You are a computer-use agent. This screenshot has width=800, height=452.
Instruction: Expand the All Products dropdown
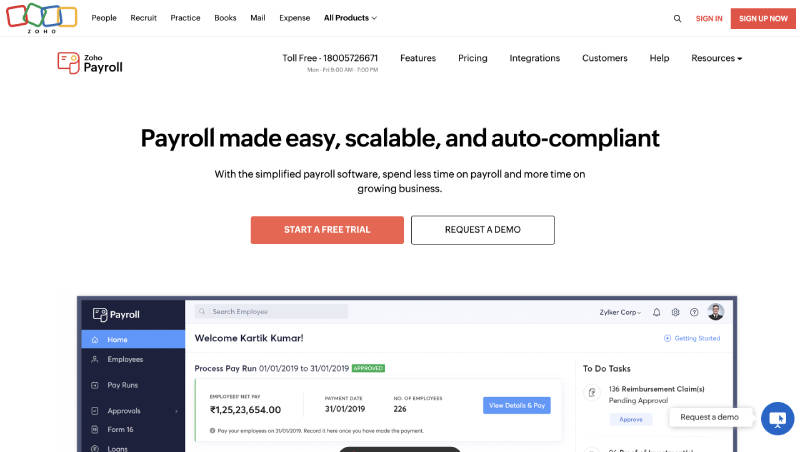tap(350, 18)
